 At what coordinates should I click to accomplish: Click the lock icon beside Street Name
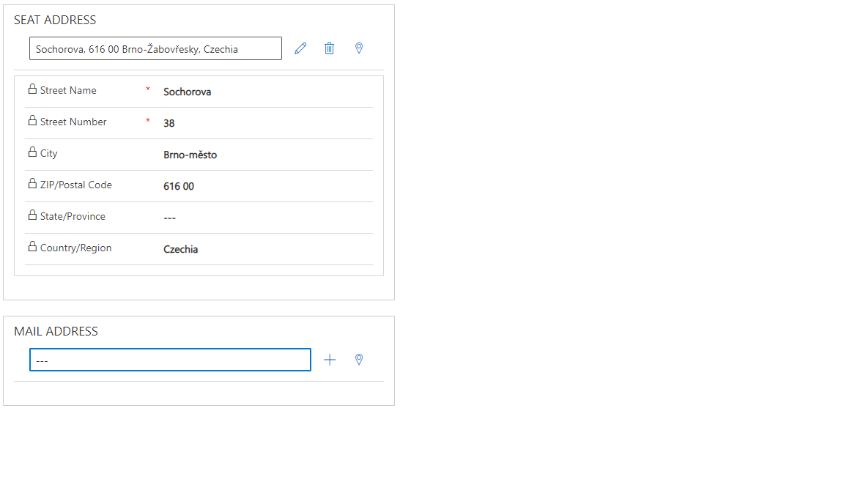32,88
